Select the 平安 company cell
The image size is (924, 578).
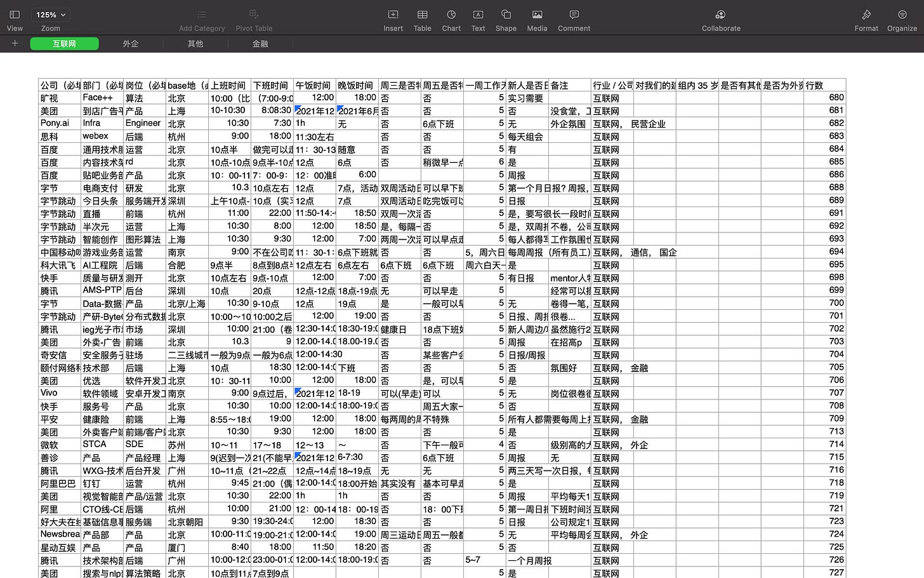(60, 419)
